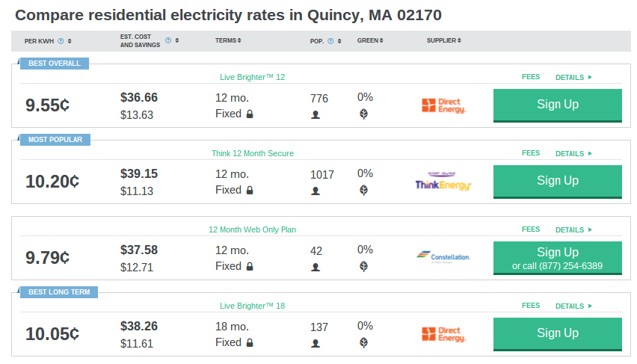Open the Live Brighter 18 plan name link
The width and height of the screenshot is (637, 364).
tap(252, 306)
